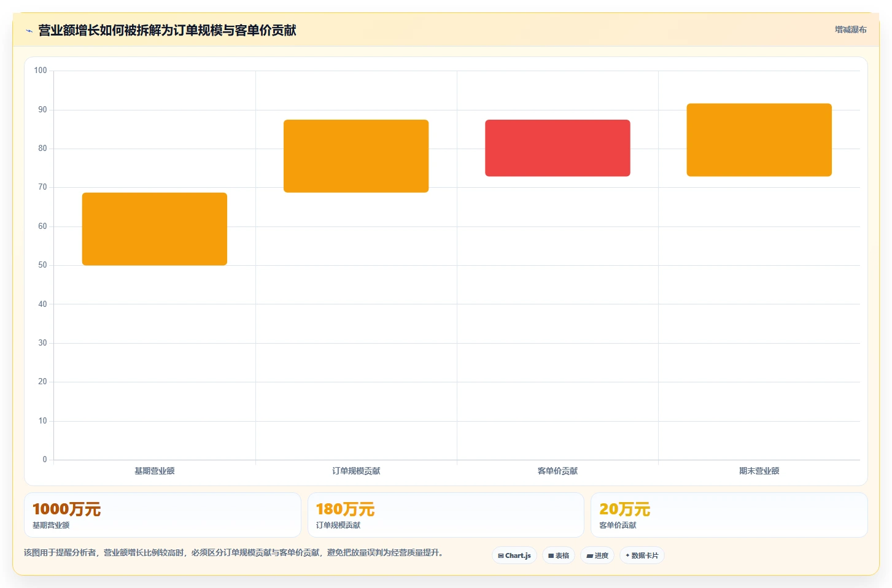892x588 pixels.
Task: Click the x-axis label 期末营业额
Action: (759, 471)
